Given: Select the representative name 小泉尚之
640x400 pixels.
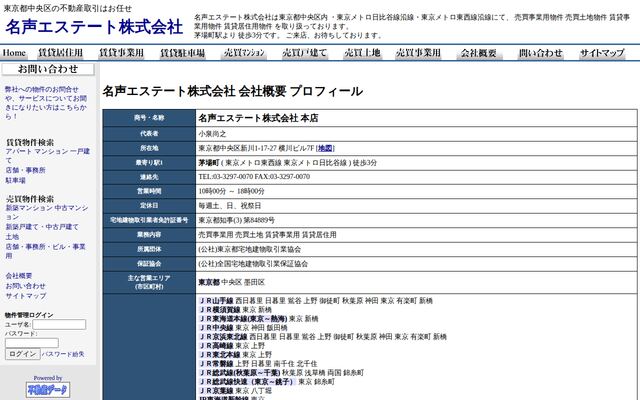Looking at the screenshot, I should [x=212, y=134].
